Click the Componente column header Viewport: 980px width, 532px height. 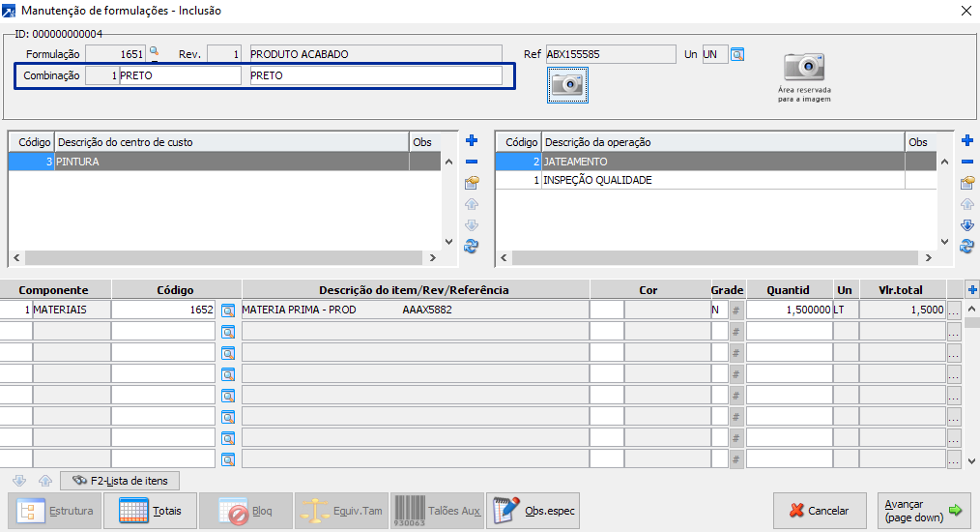pos(55,290)
